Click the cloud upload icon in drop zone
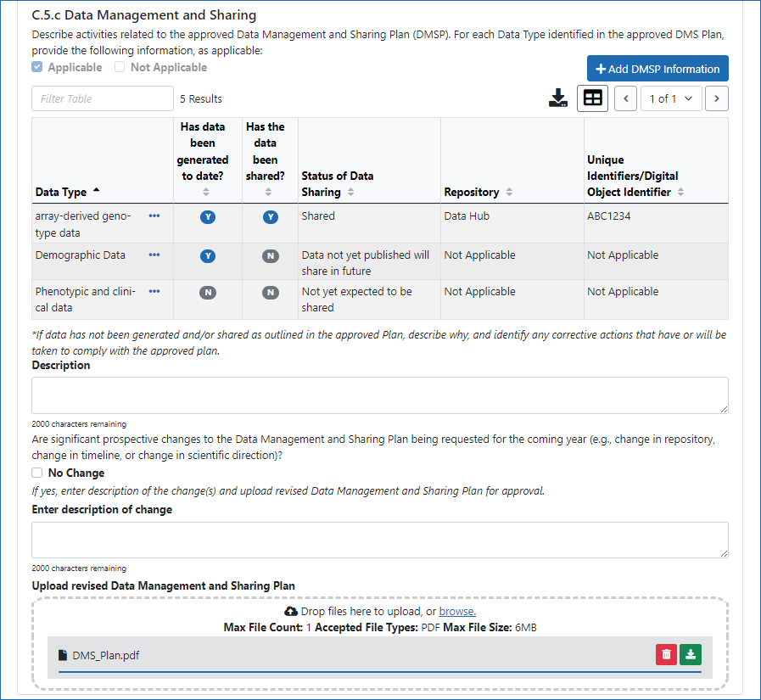This screenshot has height=700, width=761. (x=291, y=611)
